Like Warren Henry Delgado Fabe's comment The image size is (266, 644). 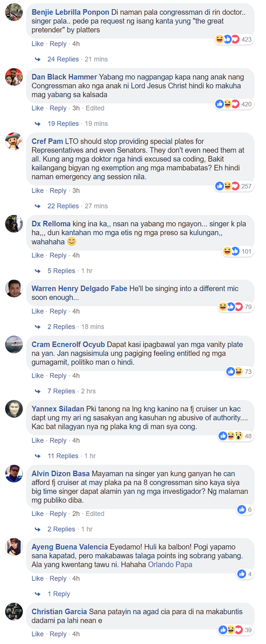(38, 311)
